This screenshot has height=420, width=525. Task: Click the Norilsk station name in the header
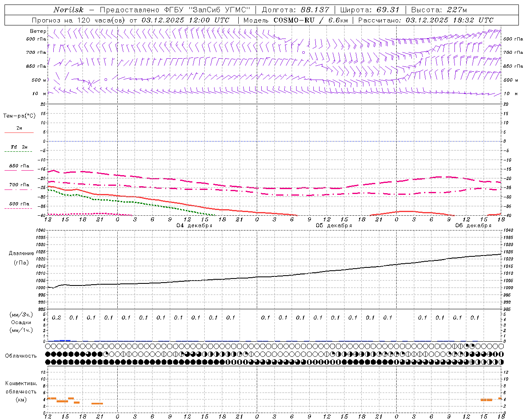68,10
